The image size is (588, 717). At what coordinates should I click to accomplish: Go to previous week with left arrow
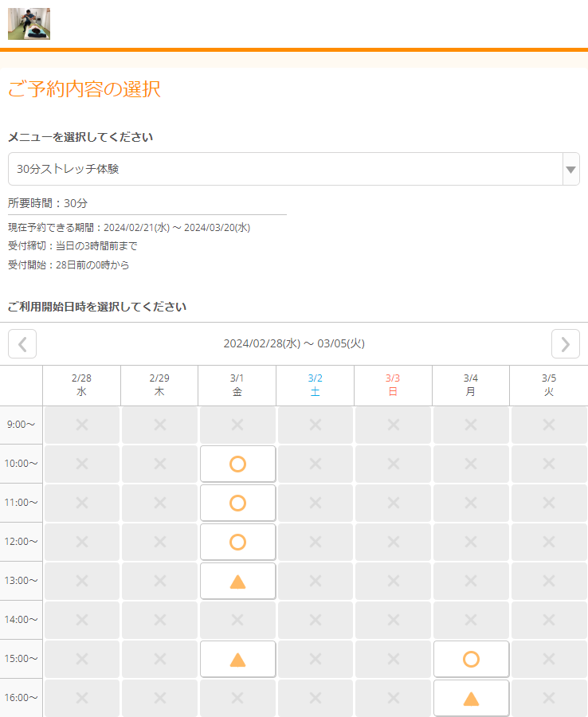click(x=22, y=344)
